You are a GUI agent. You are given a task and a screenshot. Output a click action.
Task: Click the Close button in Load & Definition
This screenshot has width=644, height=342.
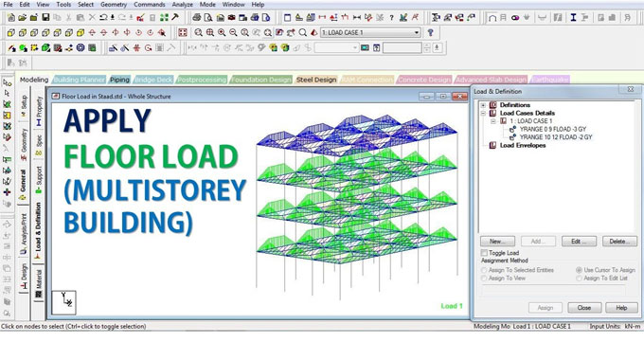[x=584, y=308]
